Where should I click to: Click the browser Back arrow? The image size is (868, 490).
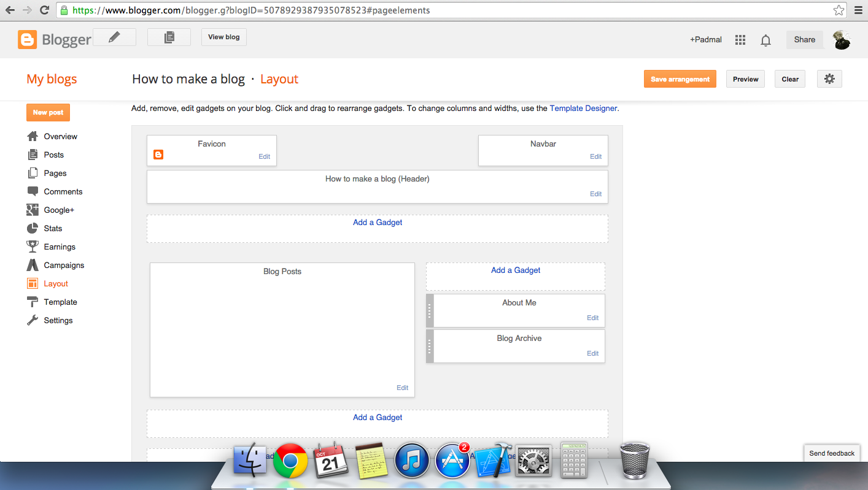coord(10,10)
